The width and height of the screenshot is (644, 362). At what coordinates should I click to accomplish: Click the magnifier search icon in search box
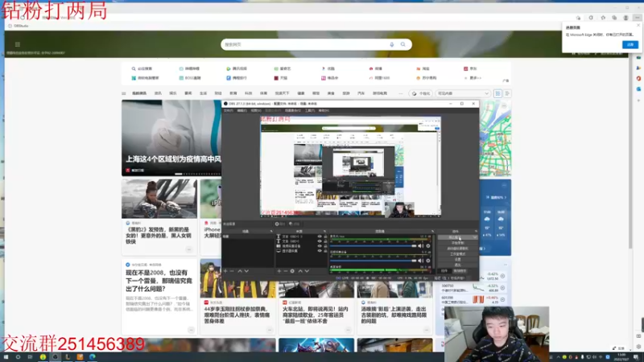click(x=403, y=44)
